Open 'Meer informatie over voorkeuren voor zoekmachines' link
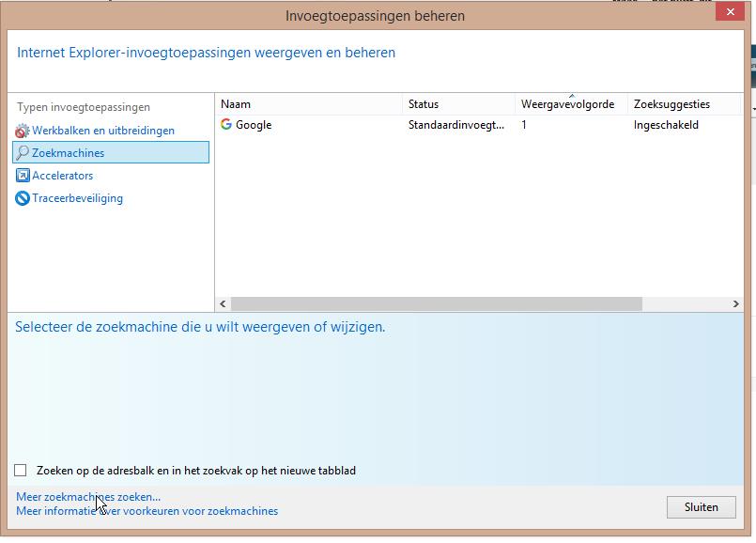The height and width of the screenshot is (543, 756). tap(147, 511)
